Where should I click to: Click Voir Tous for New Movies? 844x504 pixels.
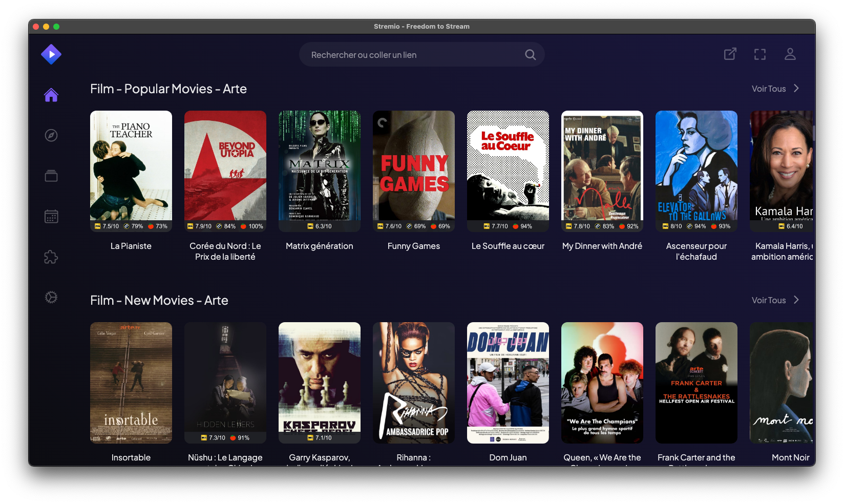pyautogui.click(x=769, y=300)
